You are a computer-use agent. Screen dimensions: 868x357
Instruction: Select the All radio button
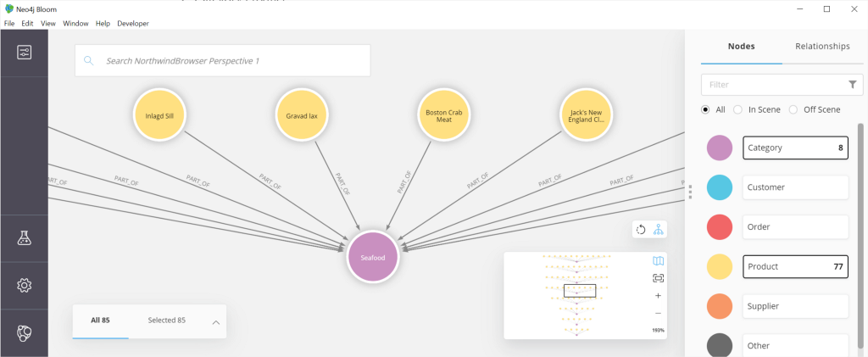pyautogui.click(x=705, y=109)
